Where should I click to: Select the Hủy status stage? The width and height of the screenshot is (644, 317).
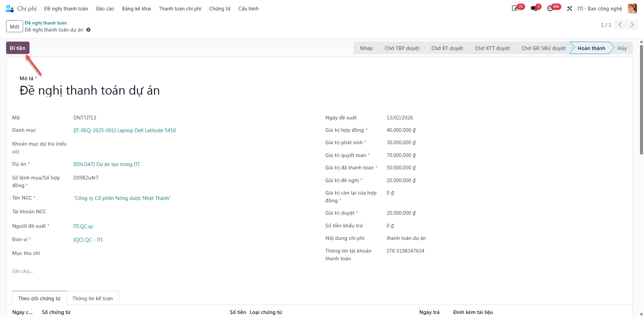point(622,48)
